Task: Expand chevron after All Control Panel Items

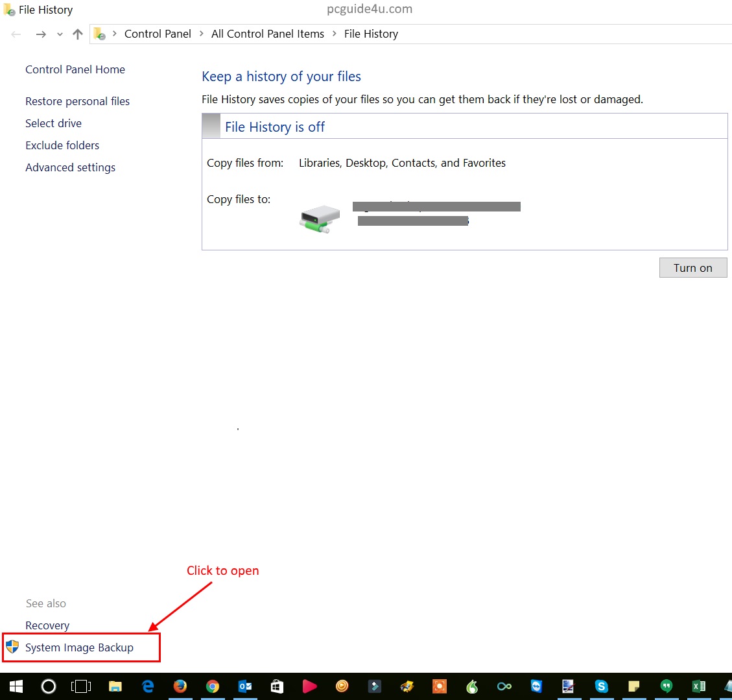Action: tap(335, 34)
